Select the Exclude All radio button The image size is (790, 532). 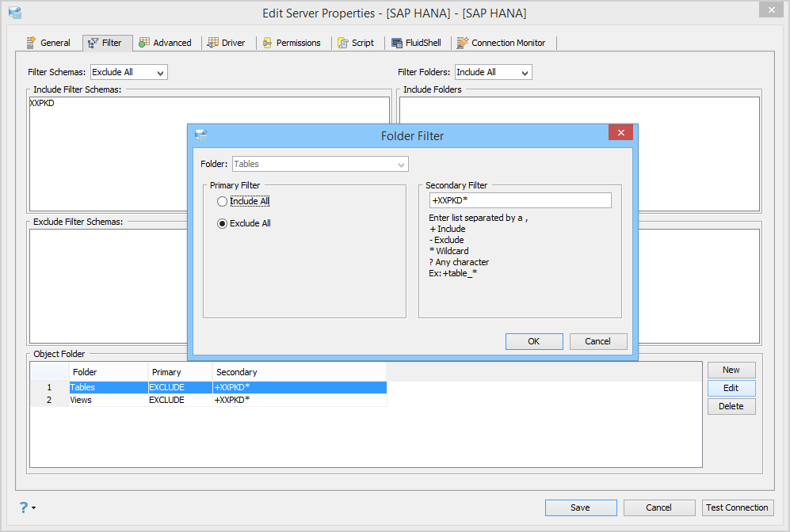point(222,223)
